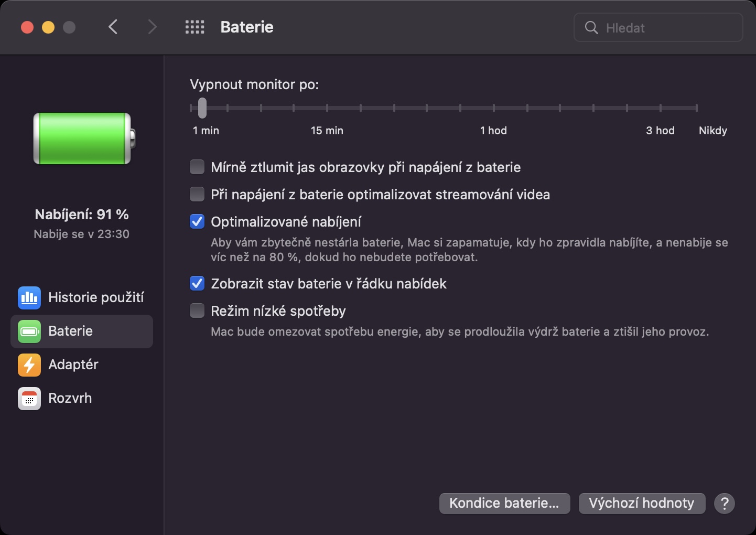Select the Adaptér tab label in the sidebar
The width and height of the screenshot is (756, 535).
point(73,365)
